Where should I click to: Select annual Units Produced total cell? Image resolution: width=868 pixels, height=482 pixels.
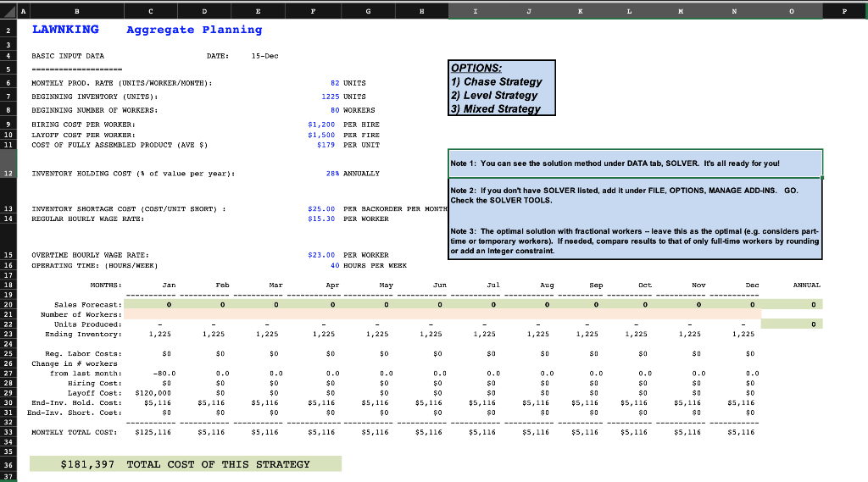(792, 324)
